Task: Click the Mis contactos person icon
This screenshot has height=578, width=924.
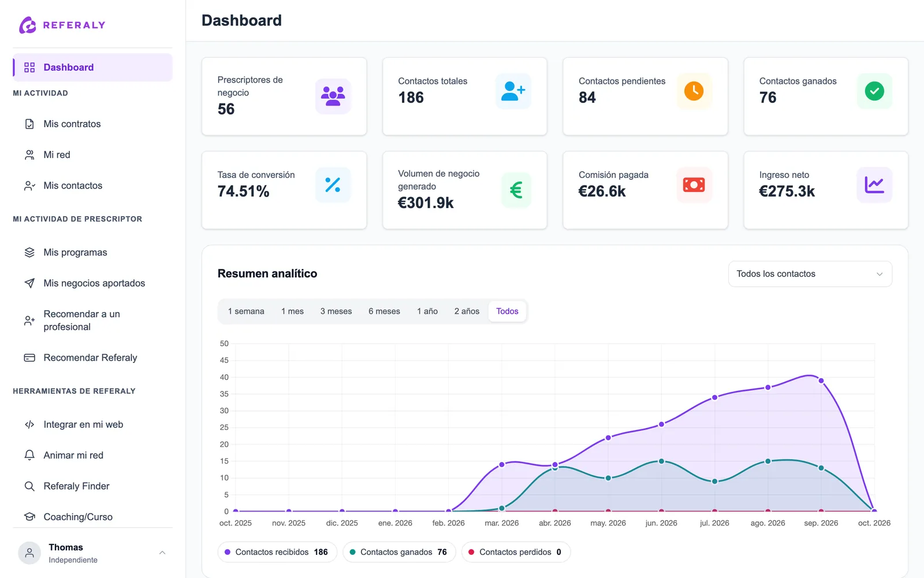Action: (x=29, y=186)
